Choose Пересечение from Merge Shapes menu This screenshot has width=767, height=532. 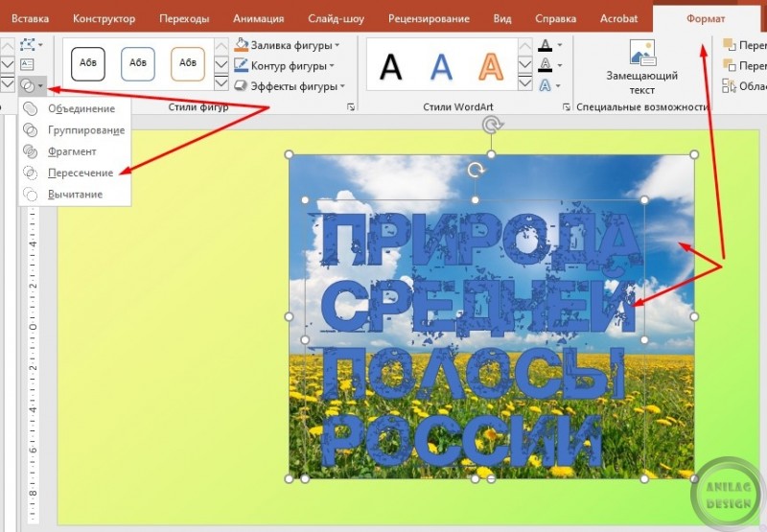pyautogui.click(x=75, y=173)
